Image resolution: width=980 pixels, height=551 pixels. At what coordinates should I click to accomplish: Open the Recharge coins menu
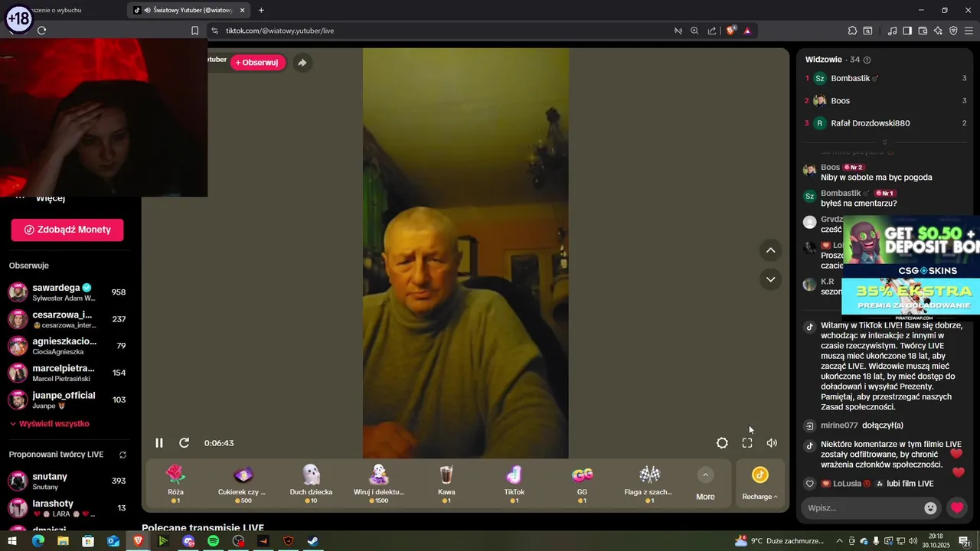click(x=759, y=484)
